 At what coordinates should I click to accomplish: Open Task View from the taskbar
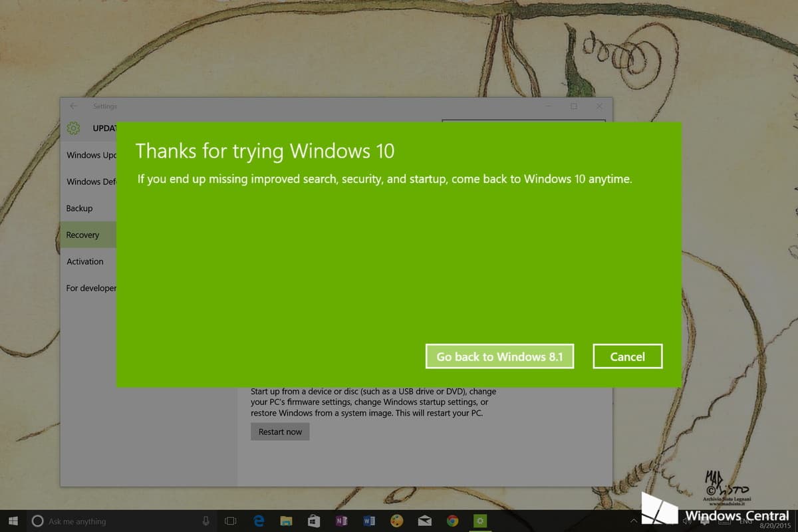tap(231, 521)
